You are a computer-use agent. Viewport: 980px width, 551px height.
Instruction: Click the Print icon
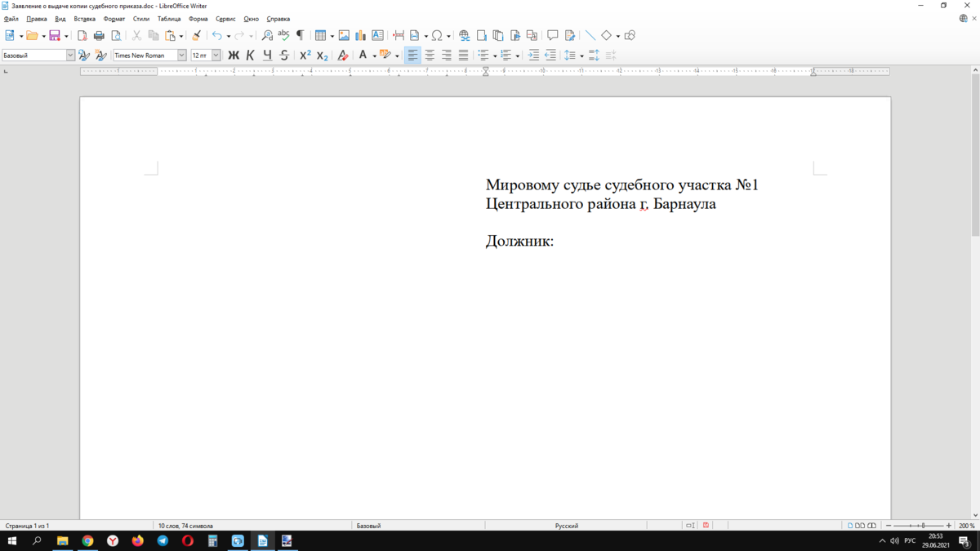point(99,36)
